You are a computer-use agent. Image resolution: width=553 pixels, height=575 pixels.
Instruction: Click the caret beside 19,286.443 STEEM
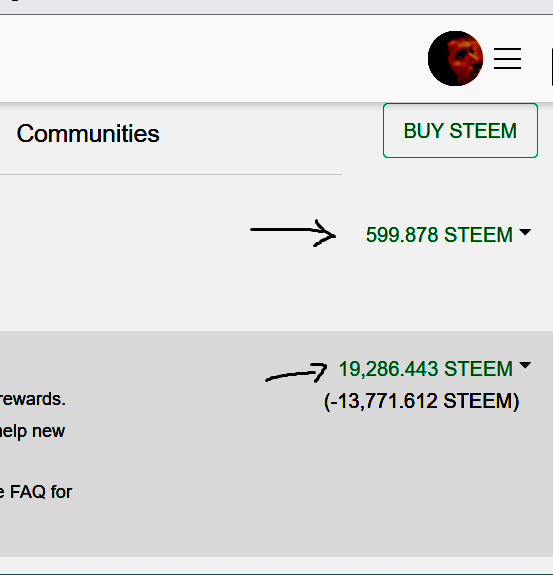(x=525, y=365)
